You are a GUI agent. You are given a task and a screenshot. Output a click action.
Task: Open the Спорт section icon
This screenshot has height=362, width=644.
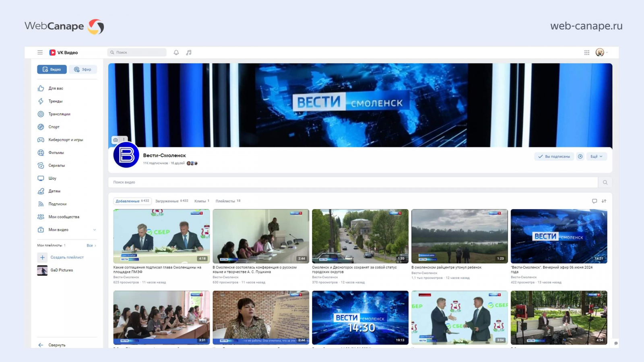(41, 127)
